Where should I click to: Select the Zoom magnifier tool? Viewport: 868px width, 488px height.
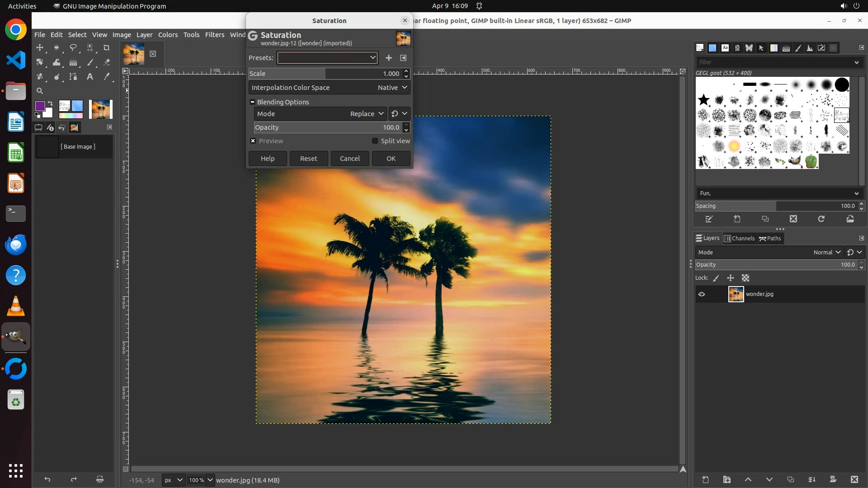[40, 91]
